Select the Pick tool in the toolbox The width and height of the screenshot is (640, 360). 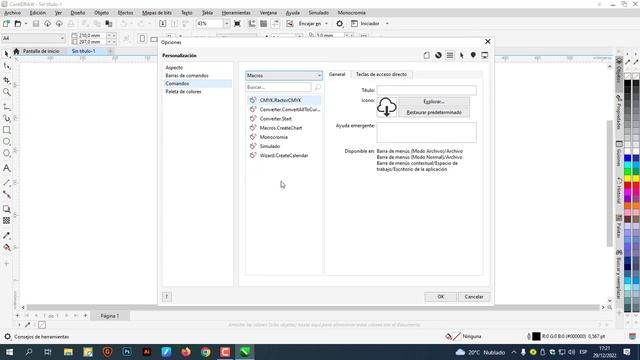(7, 54)
